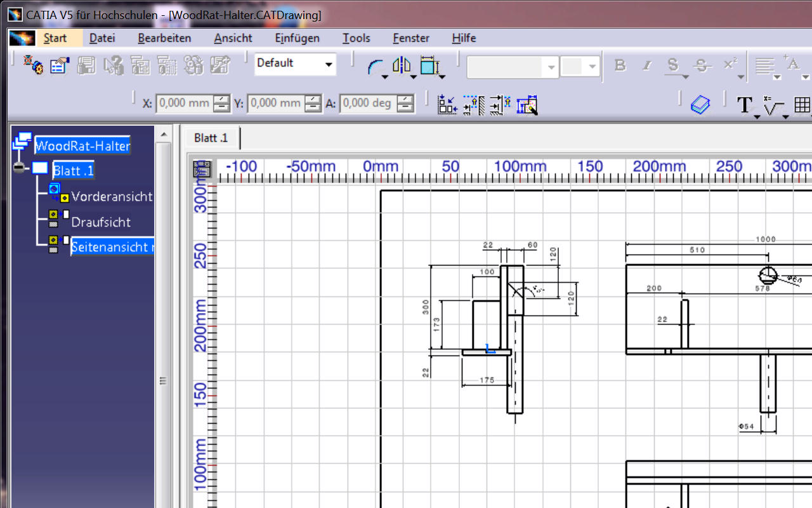Expand the superscript flyout arrow

coord(741,77)
